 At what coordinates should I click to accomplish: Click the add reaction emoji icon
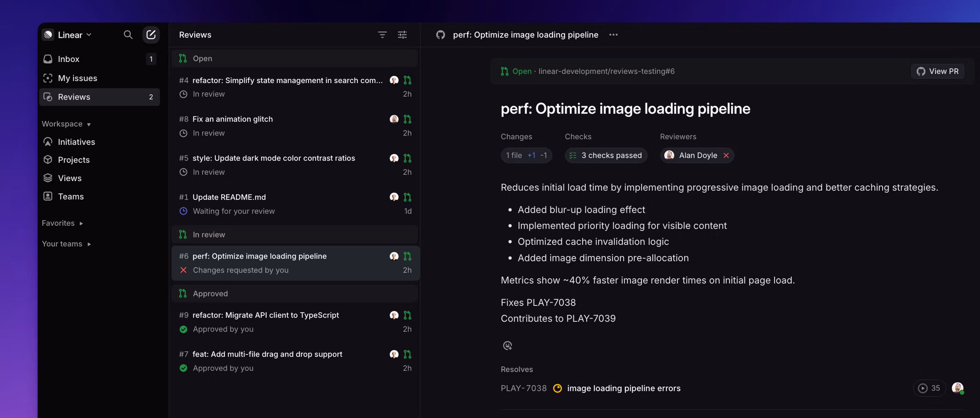tap(507, 345)
